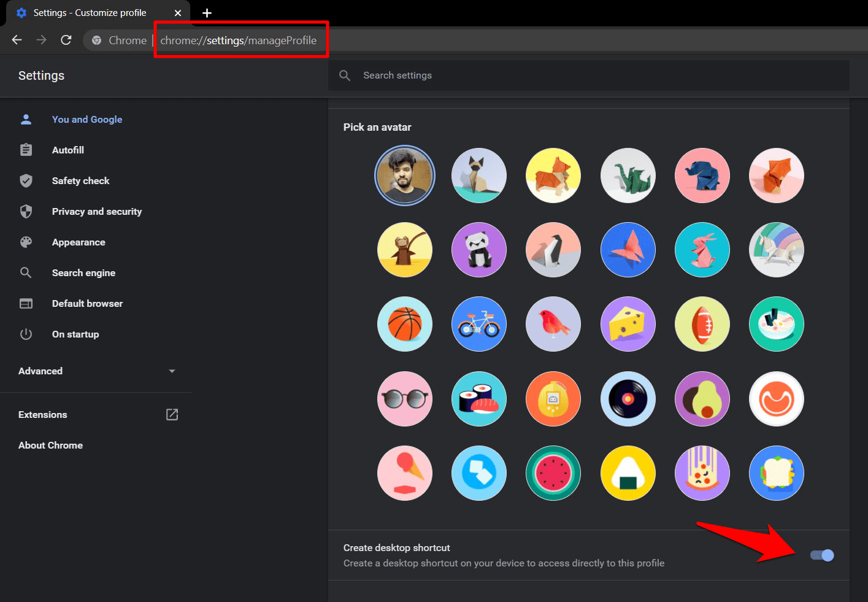868x602 pixels.
Task: Pick the basketball avatar
Action: [x=405, y=324]
